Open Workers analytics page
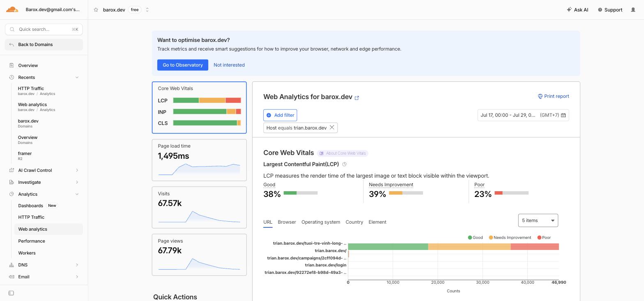This screenshot has width=644, height=301. [27, 253]
